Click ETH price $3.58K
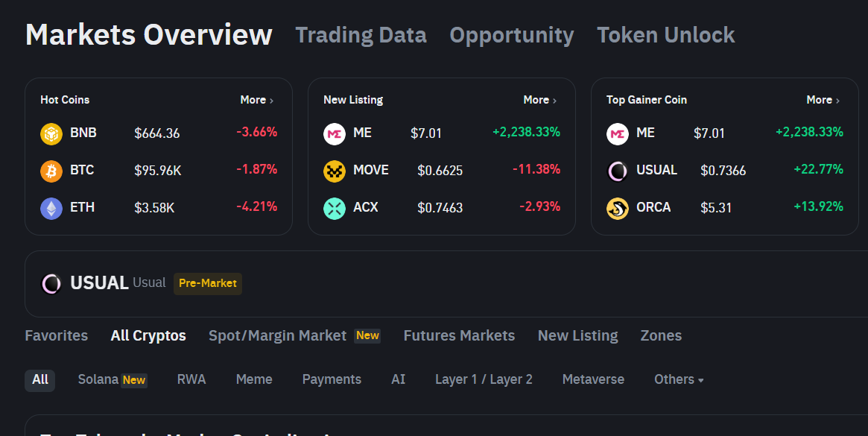Image resolution: width=868 pixels, height=436 pixels. pos(154,208)
